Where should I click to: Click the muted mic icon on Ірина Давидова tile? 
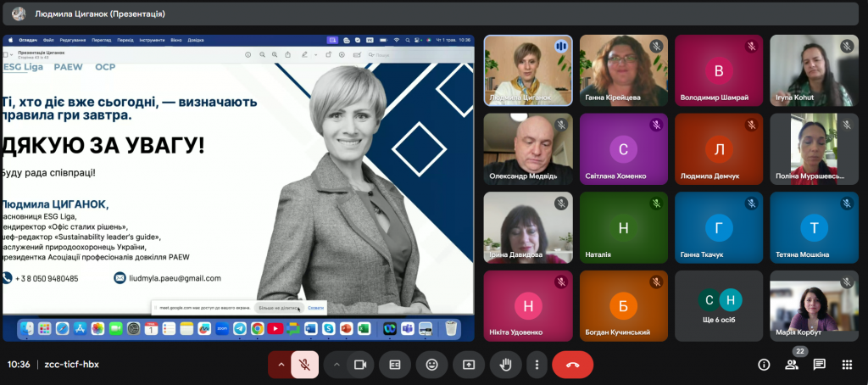(561, 204)
